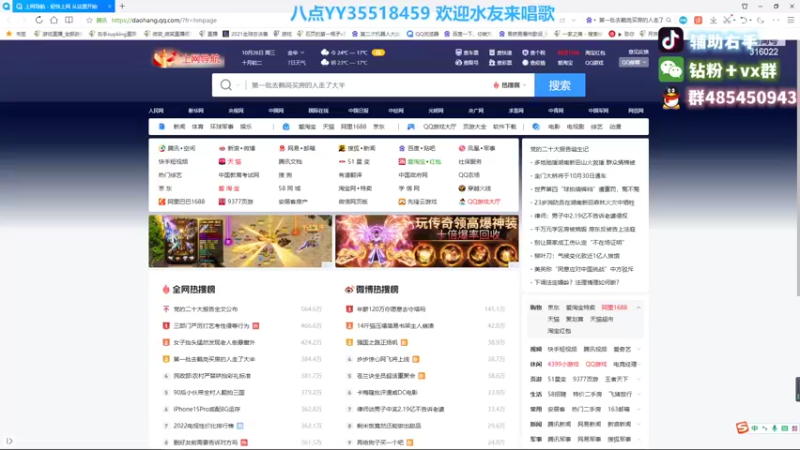
Task: Click the magnifier icon in the search box
Action: (x=226, y=85)
